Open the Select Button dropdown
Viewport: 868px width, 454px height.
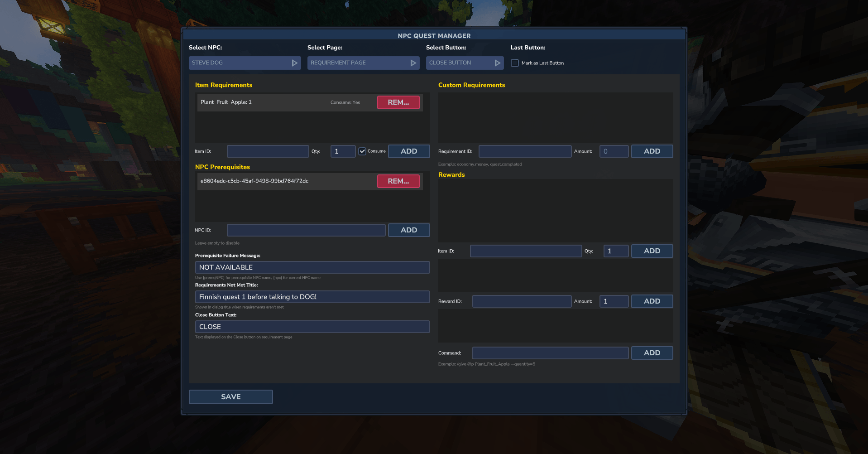click(x=465, y=63)
